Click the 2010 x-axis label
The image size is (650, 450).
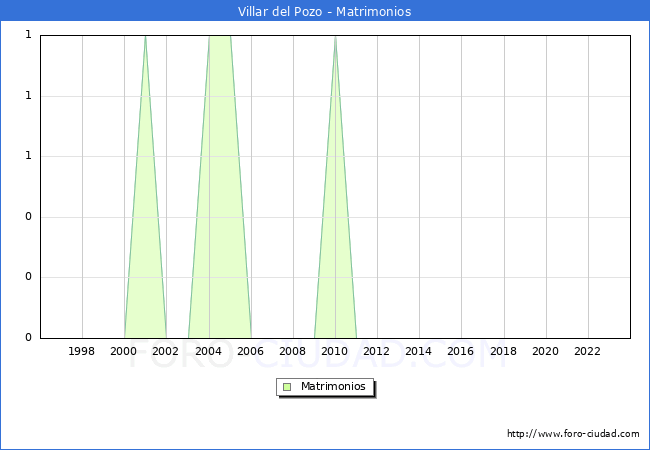(335, 351)
